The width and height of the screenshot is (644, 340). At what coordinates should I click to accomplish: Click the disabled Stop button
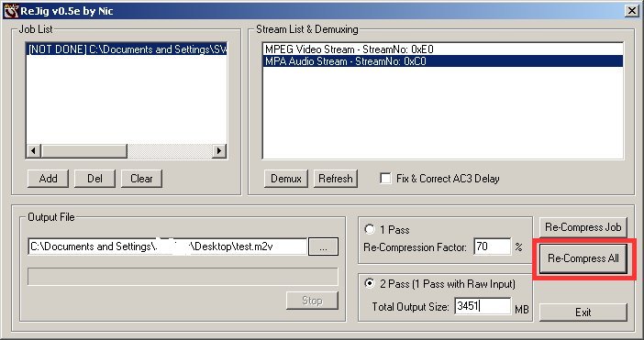[312, 301]
